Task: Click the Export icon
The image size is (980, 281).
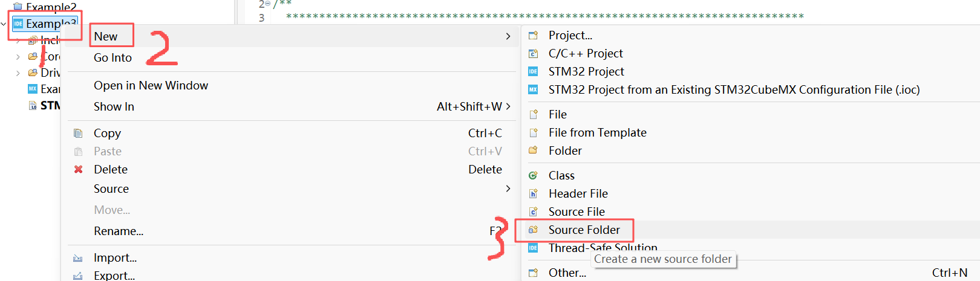Action: (78, 276)
